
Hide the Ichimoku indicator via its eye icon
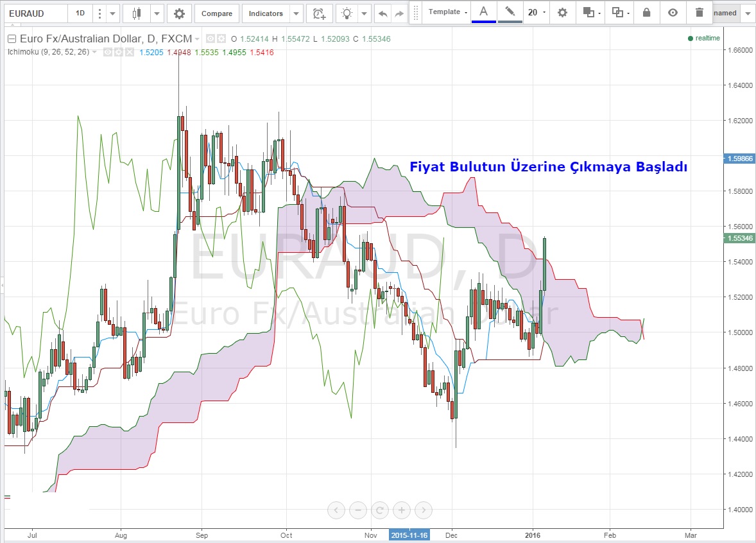108,52
